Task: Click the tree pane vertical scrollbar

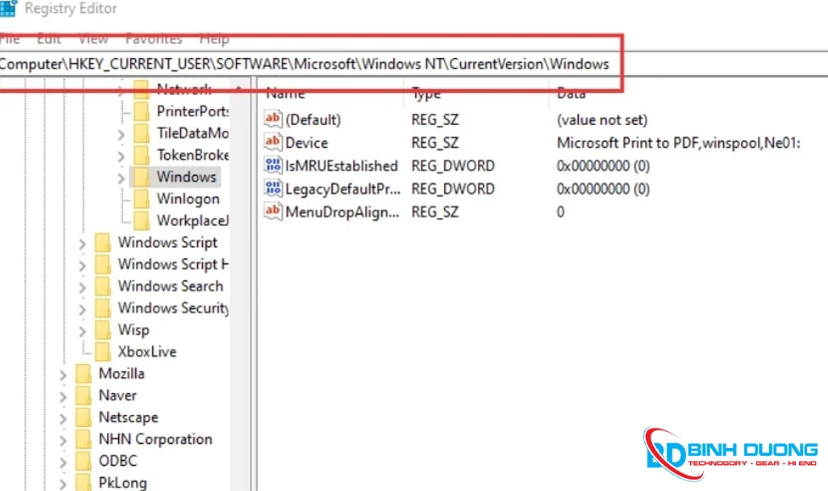Action: coord(239,285)
